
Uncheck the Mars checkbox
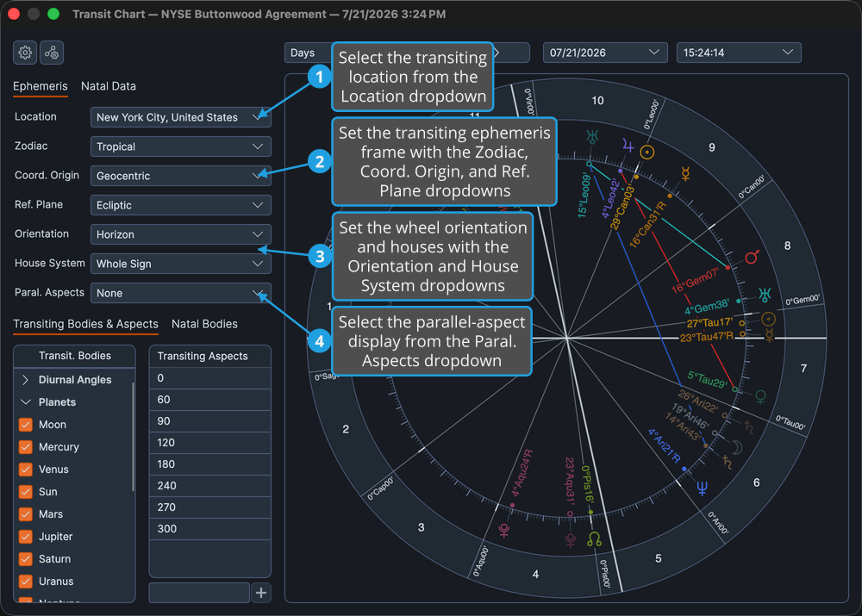pyautogui.click(x=25, y=514)
